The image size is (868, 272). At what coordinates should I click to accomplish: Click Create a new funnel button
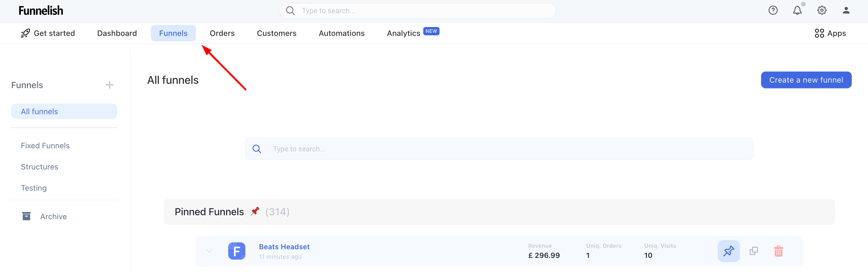tap(806, 80)
